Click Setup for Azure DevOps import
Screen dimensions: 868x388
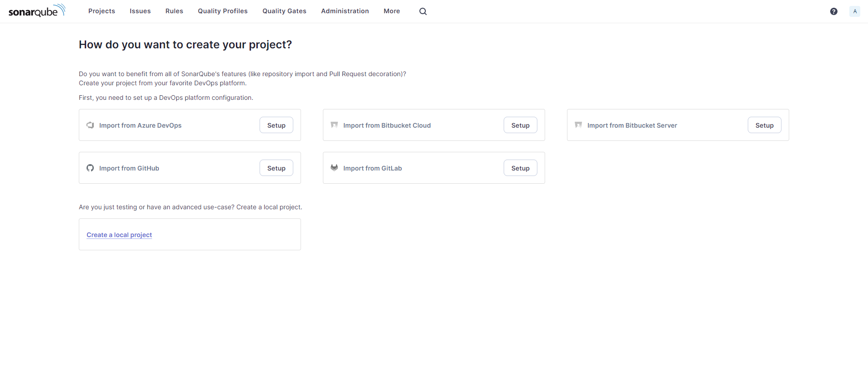(x=276, y=125)
